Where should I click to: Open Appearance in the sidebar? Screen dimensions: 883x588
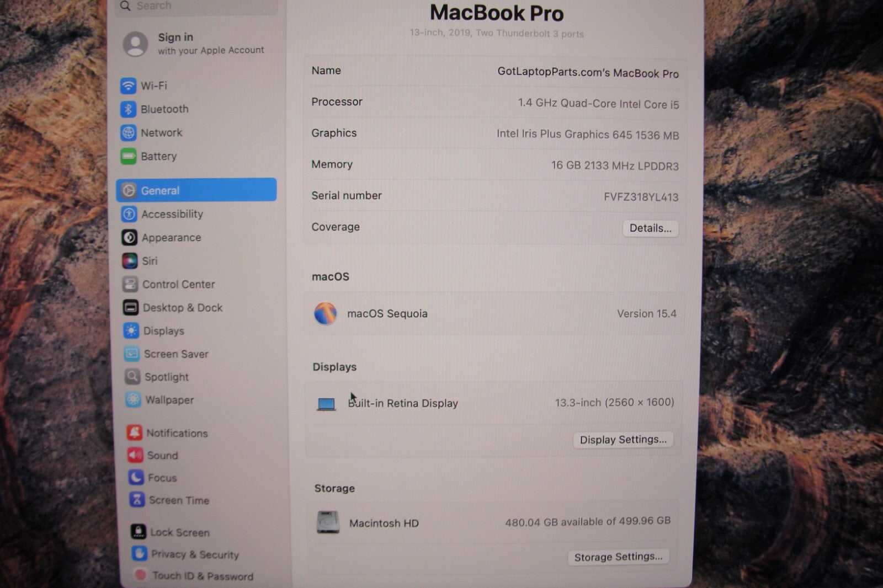[171, 238]
